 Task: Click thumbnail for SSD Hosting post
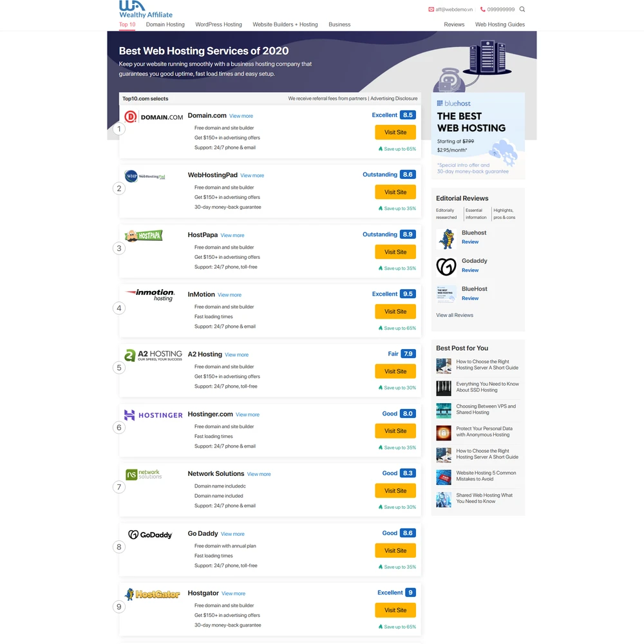[x=444, y=388]
